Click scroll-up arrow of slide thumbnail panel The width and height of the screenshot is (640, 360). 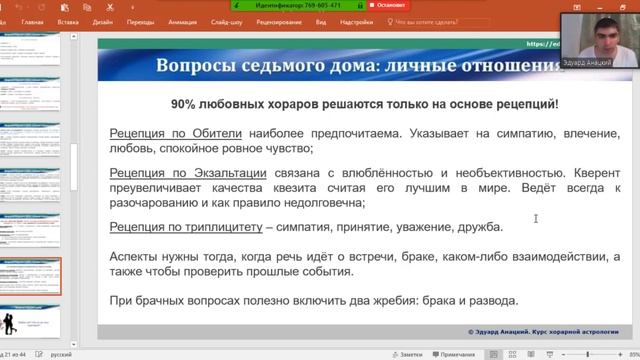click(x=73, y=36)
